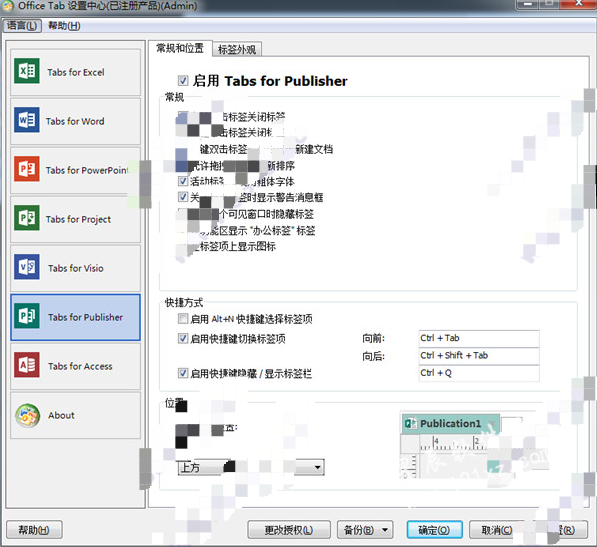This screenshot has width=597, height=547.
Task: Click the 向后 Ctrl + Shift + Tab field
Action: (479, 356)
